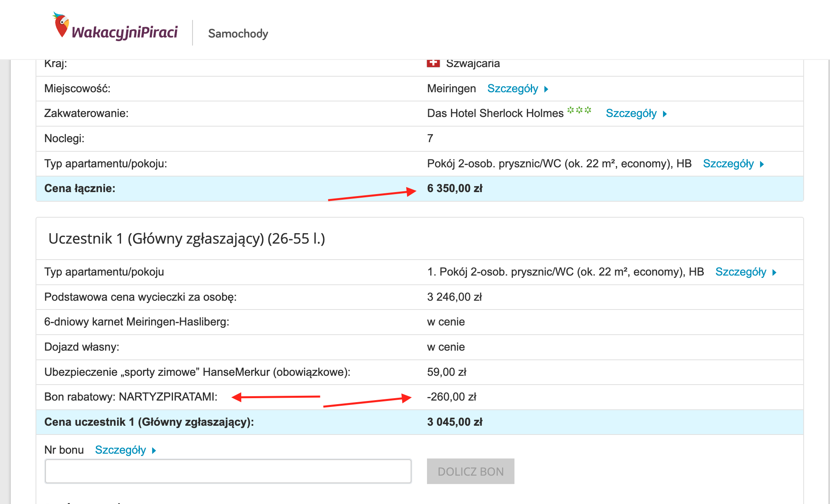The height and width of the screenshot is (504, 830).
Task: Select base price 3 246,00 zł
Action: point(455,297)
